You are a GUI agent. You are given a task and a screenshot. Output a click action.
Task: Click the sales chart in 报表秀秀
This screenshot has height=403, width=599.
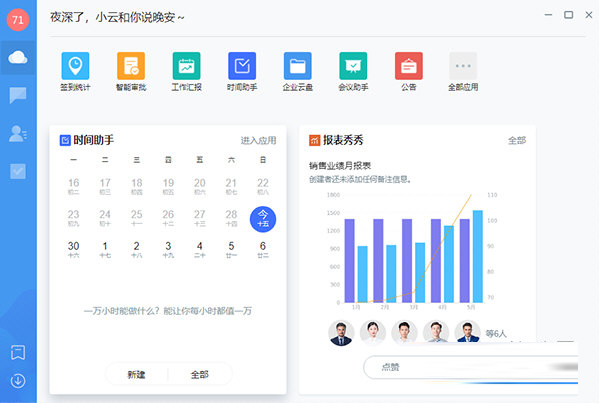(x=412, y=251)
